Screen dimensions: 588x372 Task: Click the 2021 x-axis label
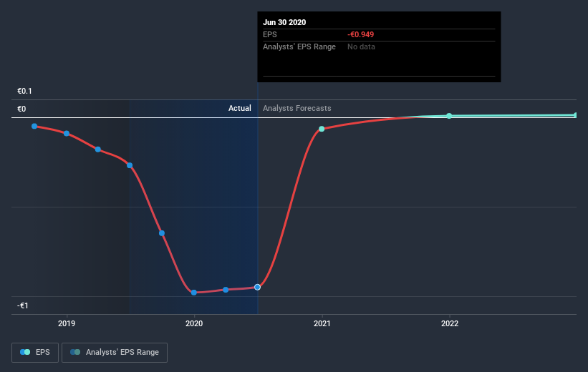pyautogui.click(x=322, y=323)
